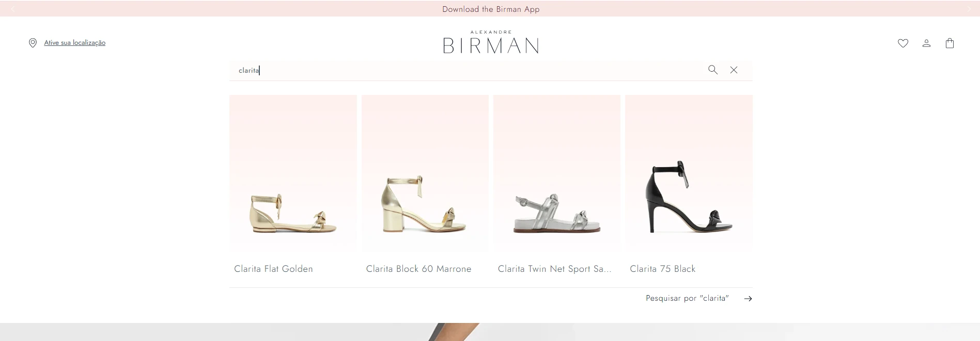Open the Clarita Twin Net Sport sandal image
The height and width of the screenshot is (341, 980).
[x=557, y=173]
